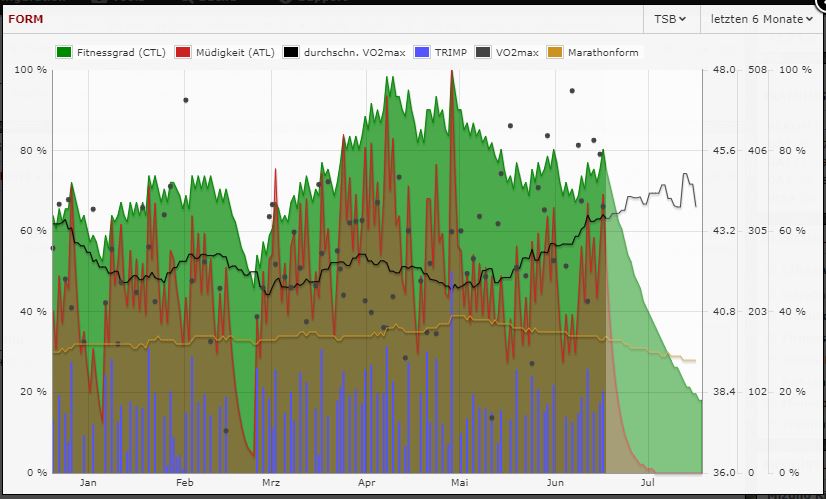Click the Jan label on the x-axis
Screen dimensions: 826x499
tap(88, 484)
